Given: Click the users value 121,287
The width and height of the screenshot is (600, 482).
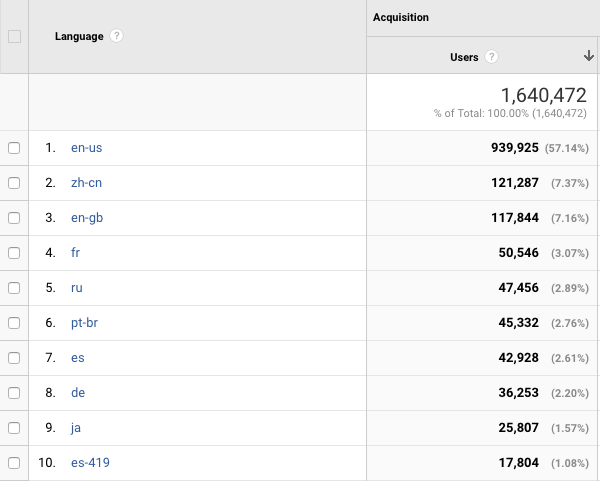Looking at the screenshot, I should [515, 182].
